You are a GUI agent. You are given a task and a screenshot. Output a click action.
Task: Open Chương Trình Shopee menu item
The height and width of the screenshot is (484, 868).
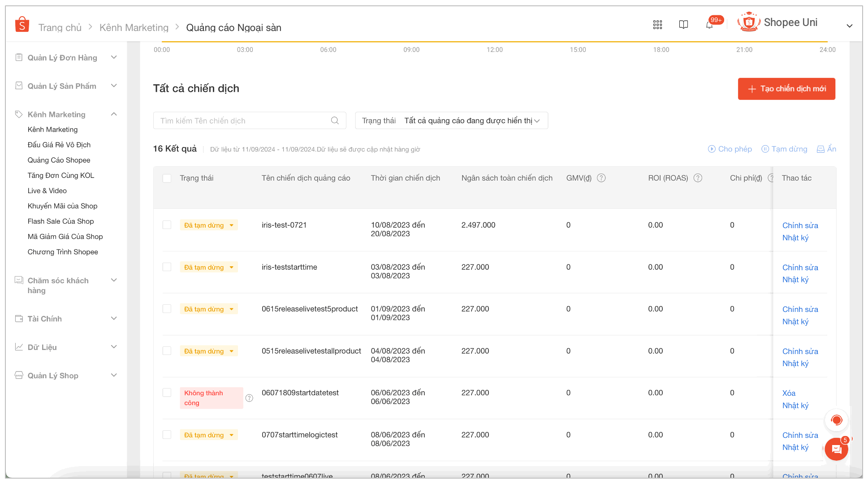coord(63,252)
